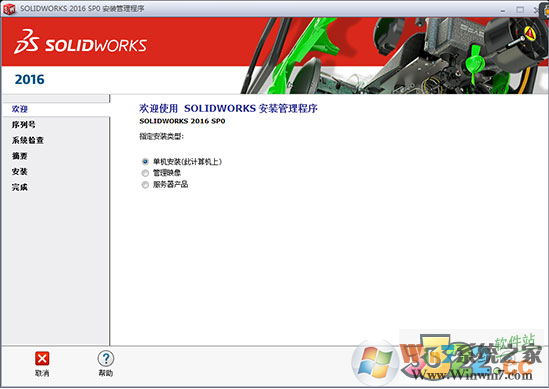Click the 欢迎使用 SOLIDWORKS 安装管理程序 heading
549x389 pixels.
(x=228, y=109)
